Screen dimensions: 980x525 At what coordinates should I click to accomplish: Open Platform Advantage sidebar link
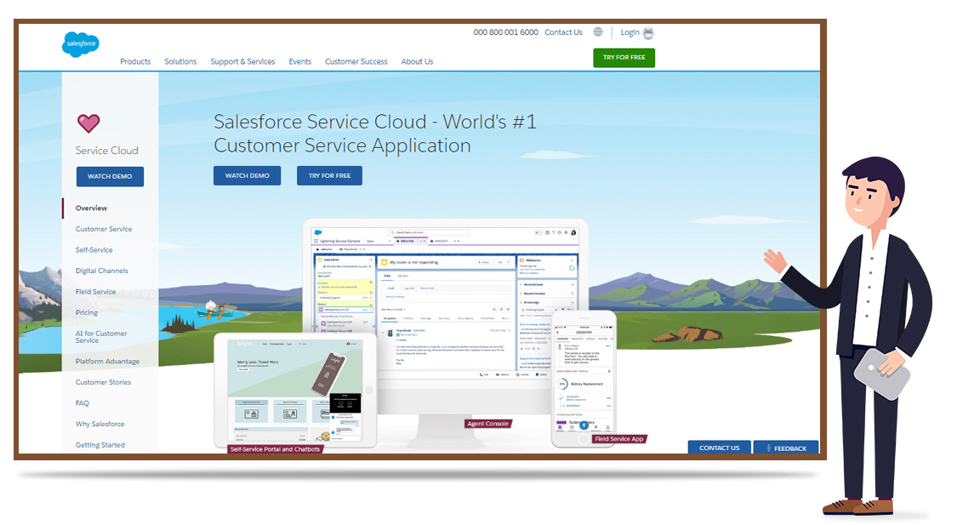(x=107, y=362)
